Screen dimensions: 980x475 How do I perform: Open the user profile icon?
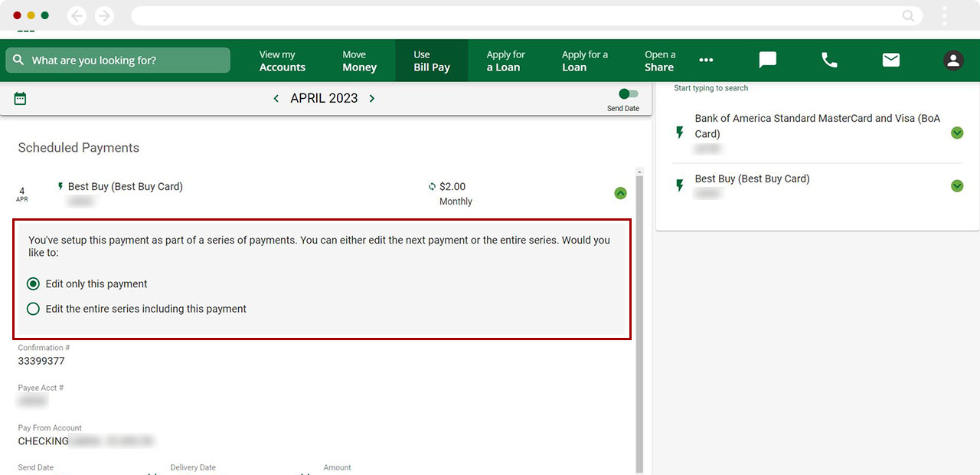pos(953,61)
